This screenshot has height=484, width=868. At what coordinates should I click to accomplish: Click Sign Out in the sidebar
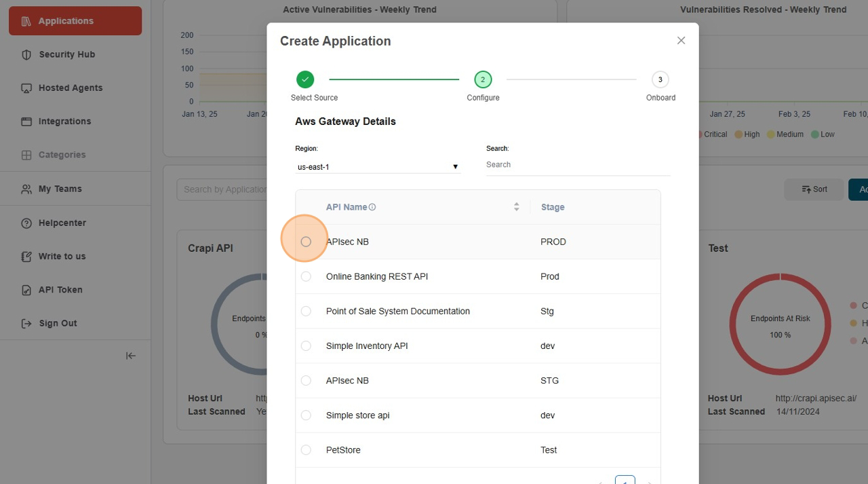(58, 324)
